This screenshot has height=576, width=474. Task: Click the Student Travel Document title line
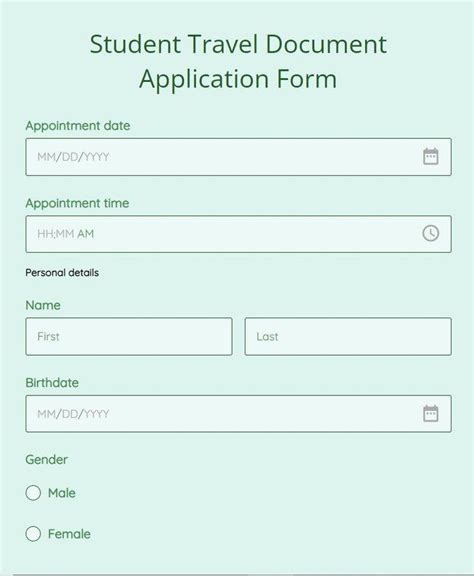pos(238,44)
